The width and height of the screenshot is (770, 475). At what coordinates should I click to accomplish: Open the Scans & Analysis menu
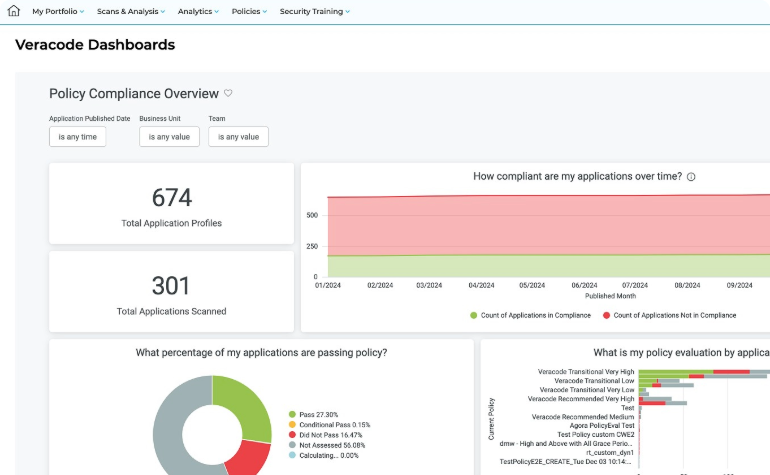(131, 12)
